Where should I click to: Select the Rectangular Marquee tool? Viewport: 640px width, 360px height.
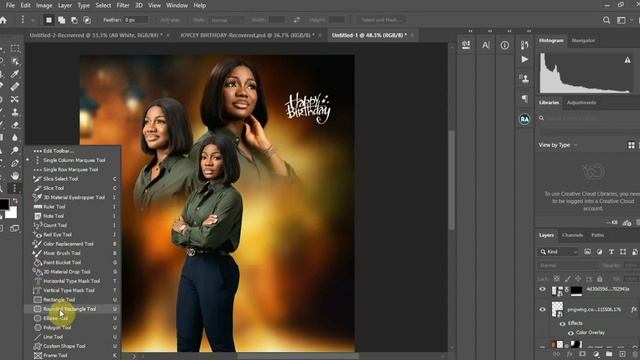pyautogui.click(x=15, y=49)
